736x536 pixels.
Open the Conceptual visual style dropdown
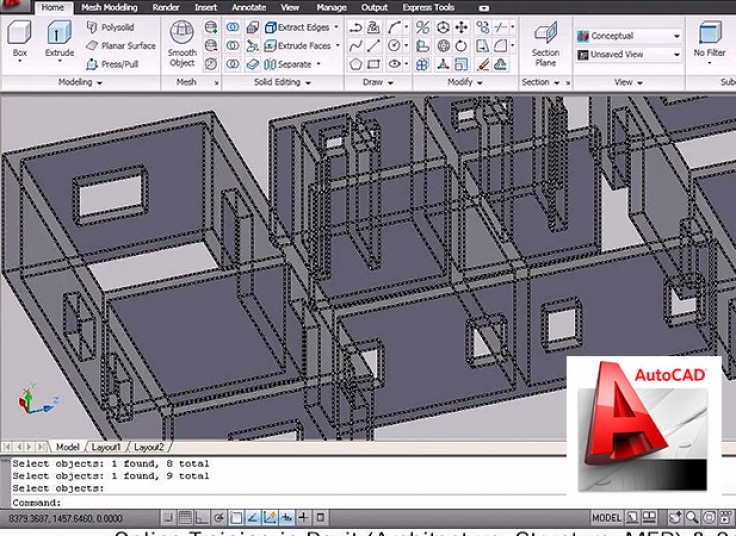[628, 36]
